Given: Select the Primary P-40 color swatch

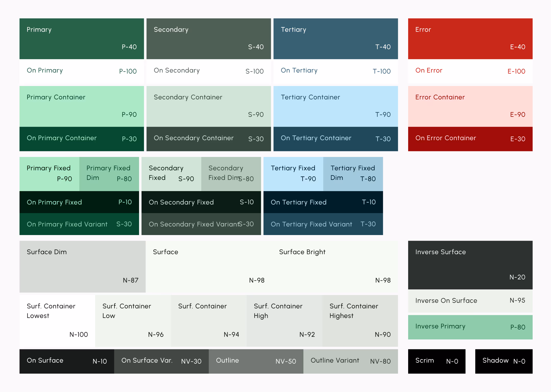Looking at the screenshot, I should click(82, 38).
